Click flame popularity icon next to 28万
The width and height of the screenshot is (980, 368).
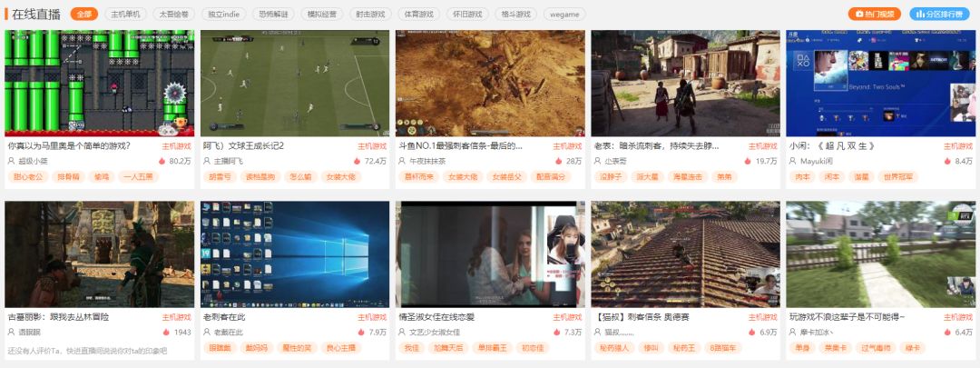tap(559, 161)
